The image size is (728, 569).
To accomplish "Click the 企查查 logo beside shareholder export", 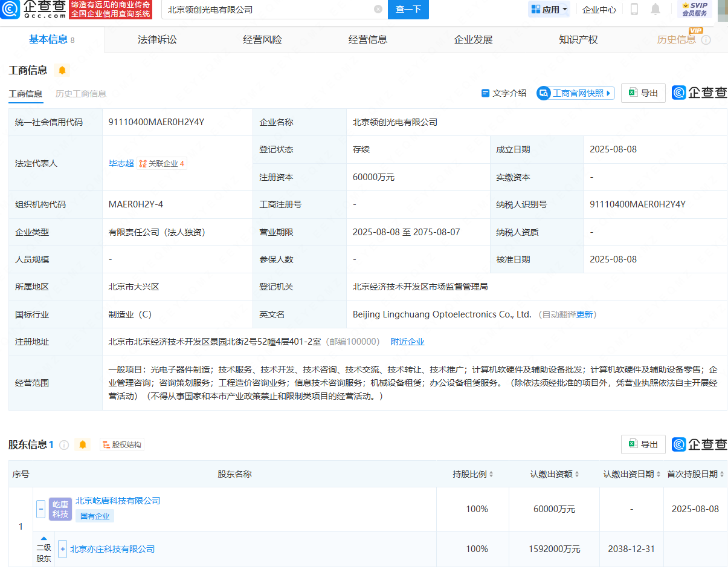I will pos(700,444).
